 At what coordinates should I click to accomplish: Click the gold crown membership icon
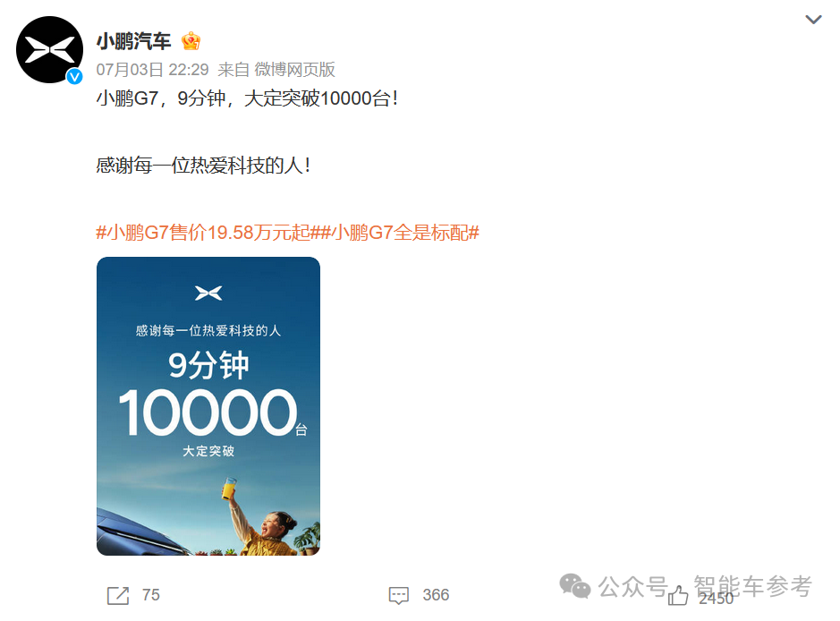coord(191,41)
